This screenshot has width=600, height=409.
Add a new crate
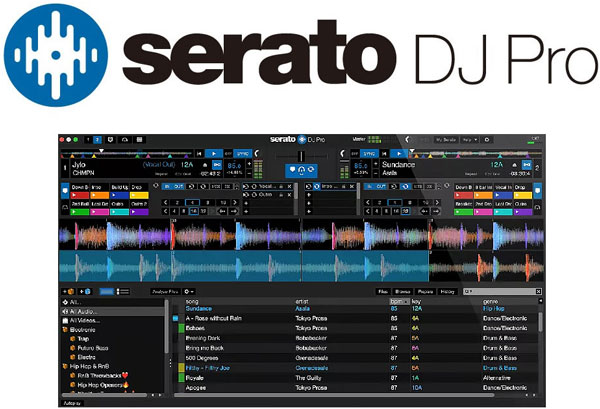(x=68, y=292)
